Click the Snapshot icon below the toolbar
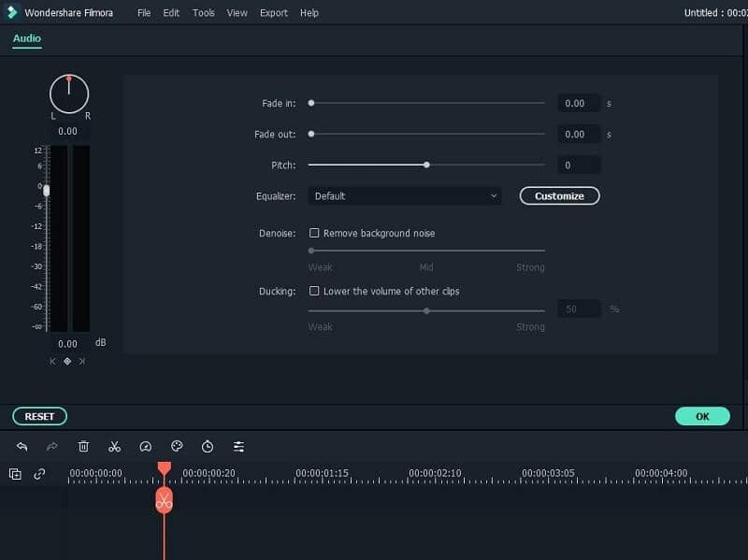The image size is (748, 560). pos(15,474)
